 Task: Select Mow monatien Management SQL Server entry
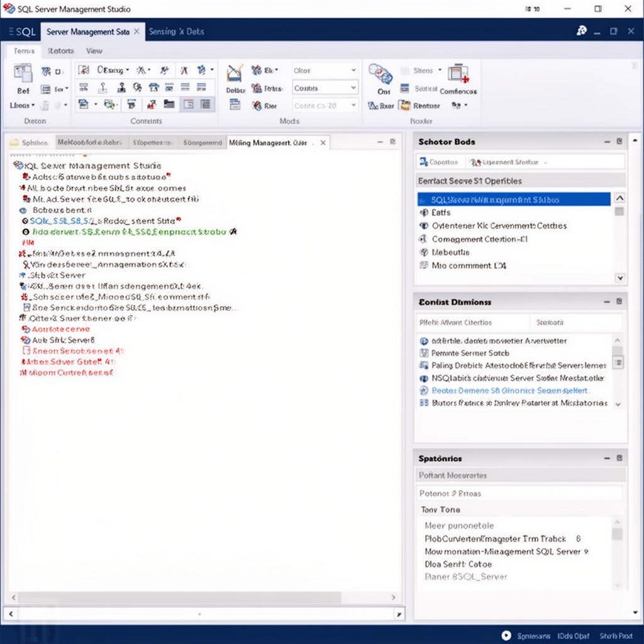pos(506,552)
